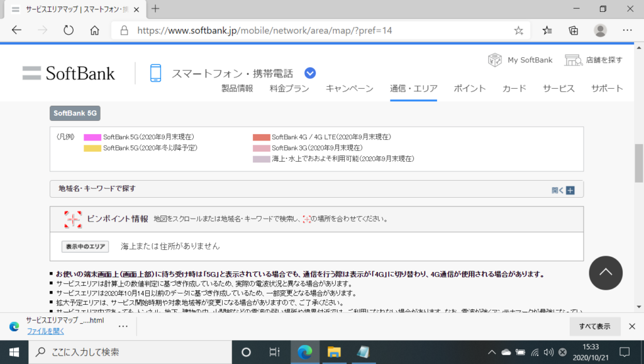
Task: Select the 通信・エリア menu item
Action: click(414, 88)
